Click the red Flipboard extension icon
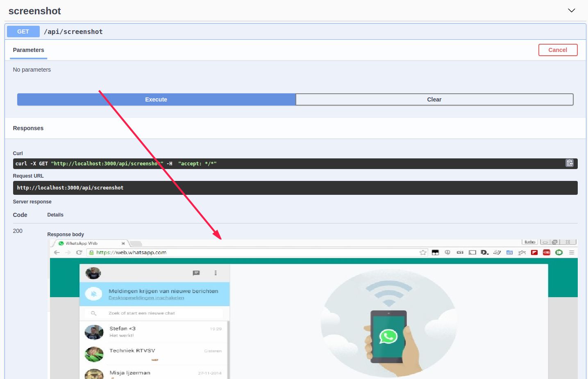Viewport: 588px width, 379px height. 534,253
